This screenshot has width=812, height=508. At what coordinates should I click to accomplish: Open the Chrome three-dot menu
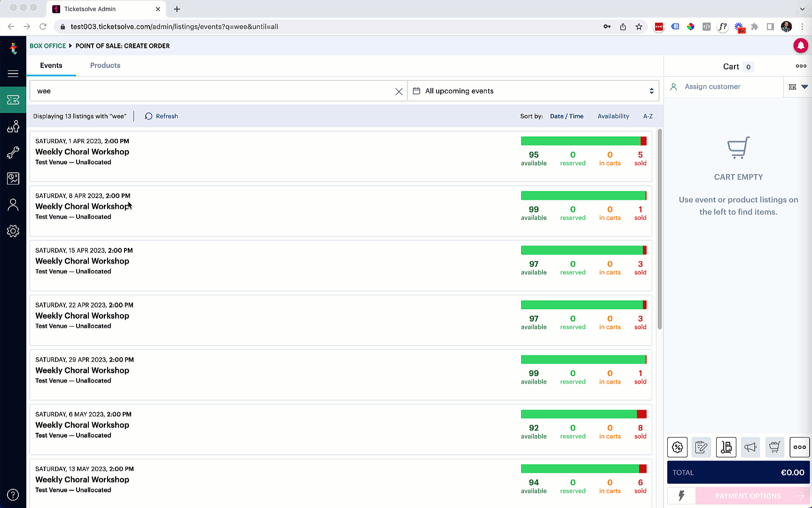pyautogui.click(x=802, y=27)
